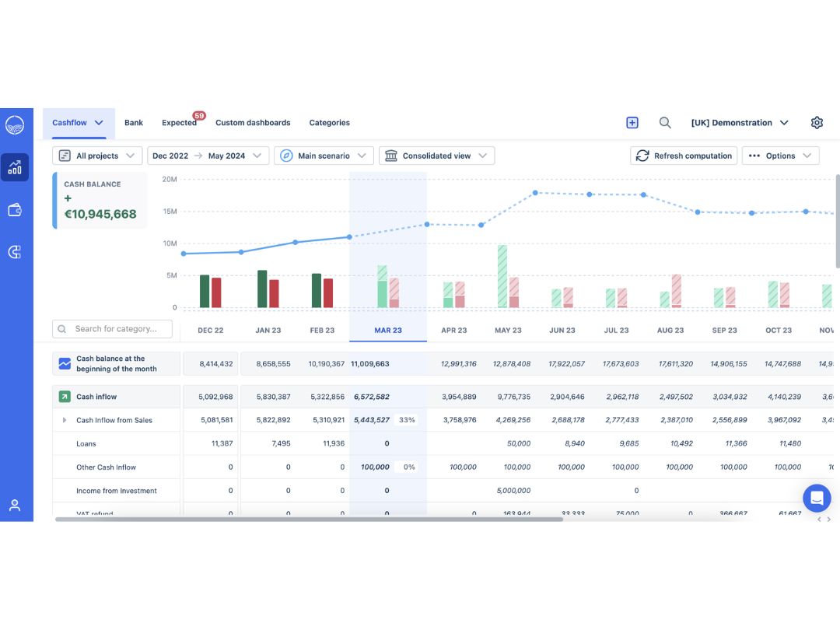
Task: Click the green Cash inflow arrow icon
Action: (65, 397)
